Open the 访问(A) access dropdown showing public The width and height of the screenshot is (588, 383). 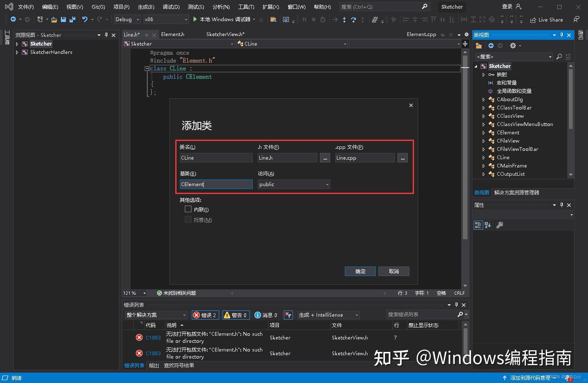(x=293, y=184)
